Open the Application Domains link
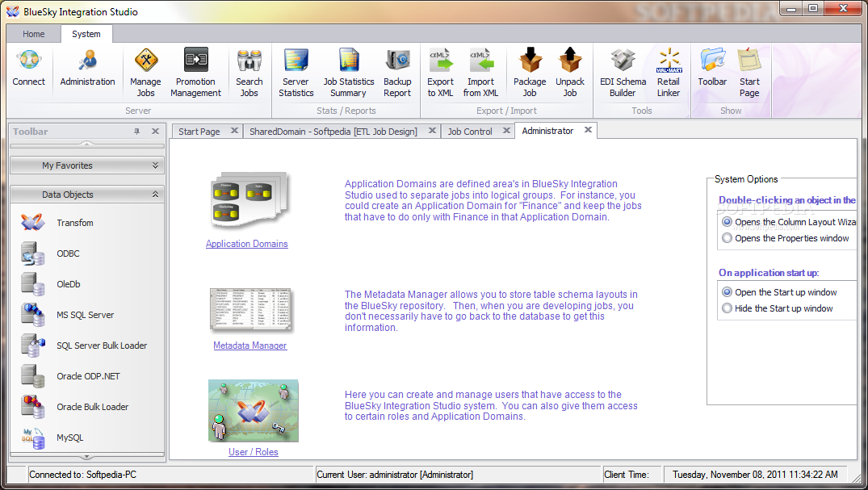This screenshot has height=490, width=868. pyautogui.click(x=247, y=244)
